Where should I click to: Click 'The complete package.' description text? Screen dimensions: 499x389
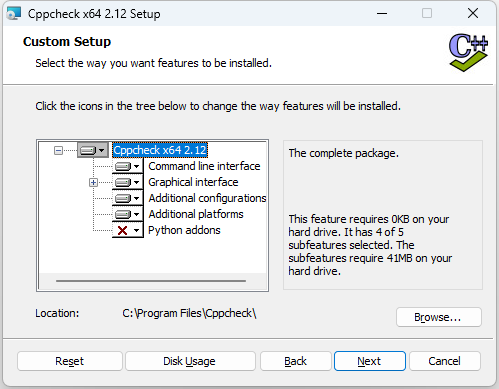(344, 153)
